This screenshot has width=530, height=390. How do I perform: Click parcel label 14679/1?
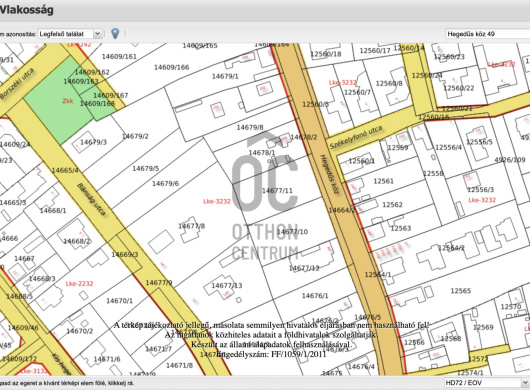tap(225, 76)
